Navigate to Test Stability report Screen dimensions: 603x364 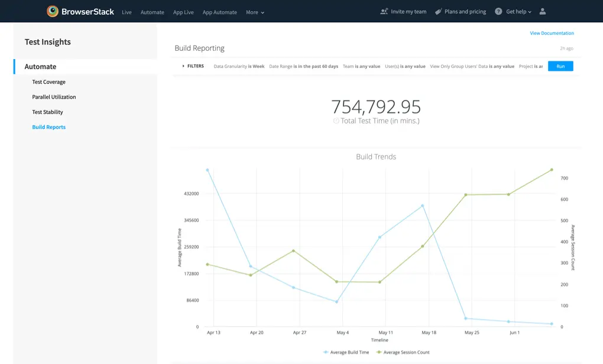click(x=47, y=112)
